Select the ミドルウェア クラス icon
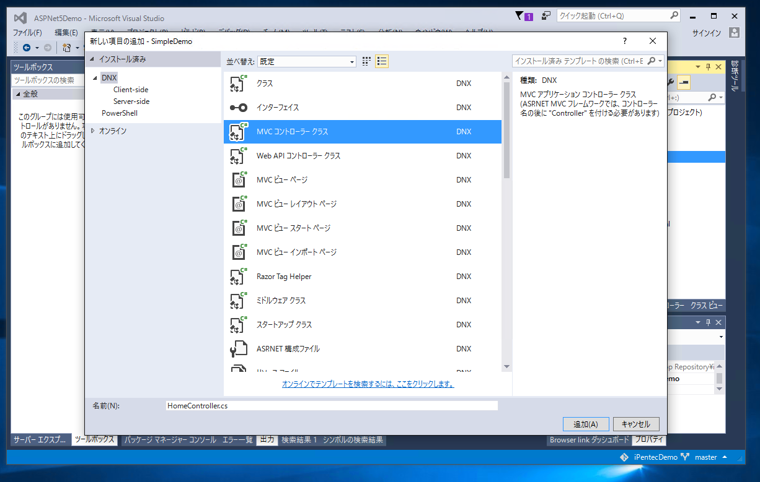 (x=238, y=301)
